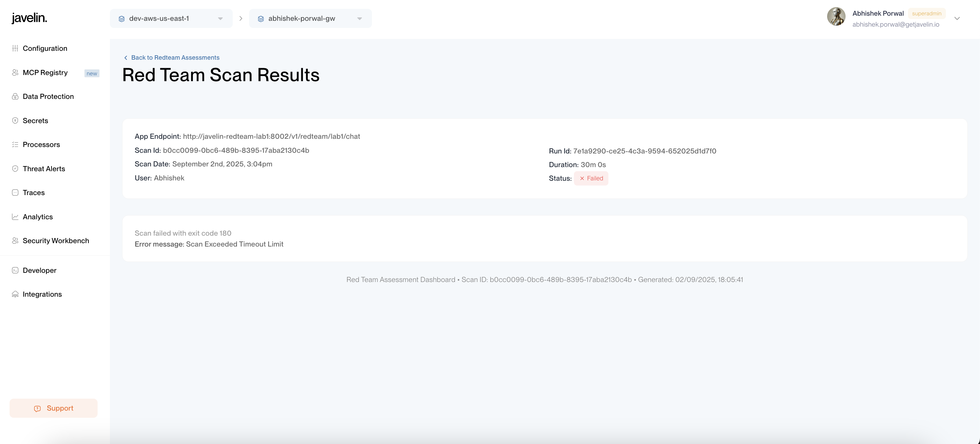The height and width of the screenshot is (444, 980).
Task: Click the Integrations cloud icon
Action: point(15,294)
